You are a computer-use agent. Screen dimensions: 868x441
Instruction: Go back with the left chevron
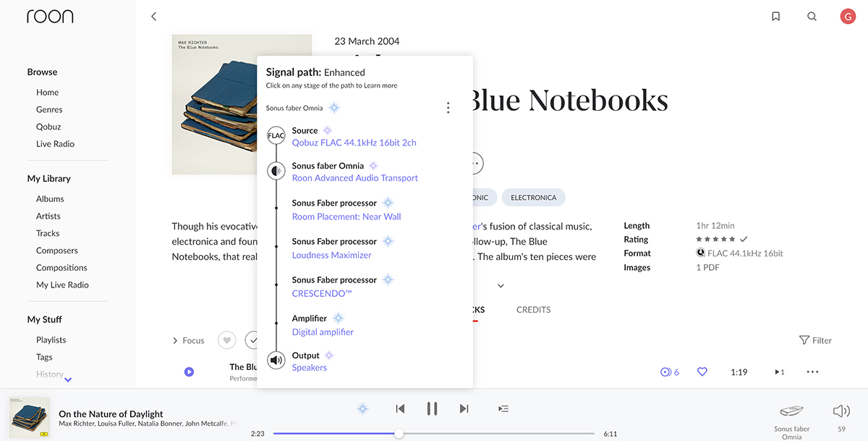[x=153, y=17]
